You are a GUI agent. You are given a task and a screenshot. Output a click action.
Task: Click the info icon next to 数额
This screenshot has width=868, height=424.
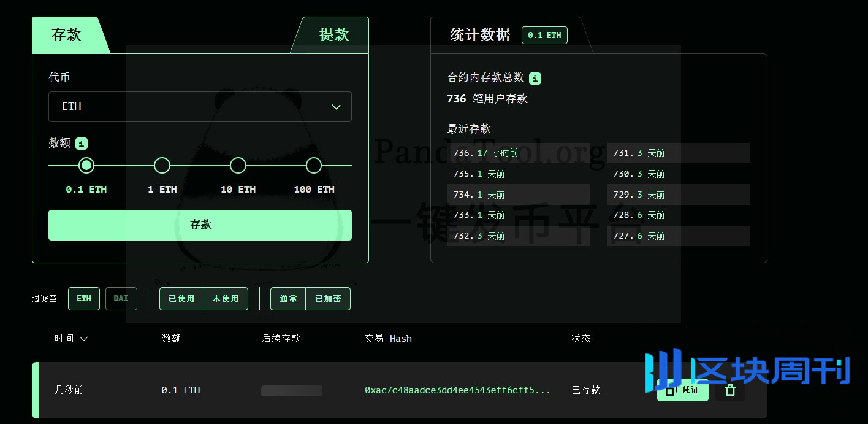(82, 144)
